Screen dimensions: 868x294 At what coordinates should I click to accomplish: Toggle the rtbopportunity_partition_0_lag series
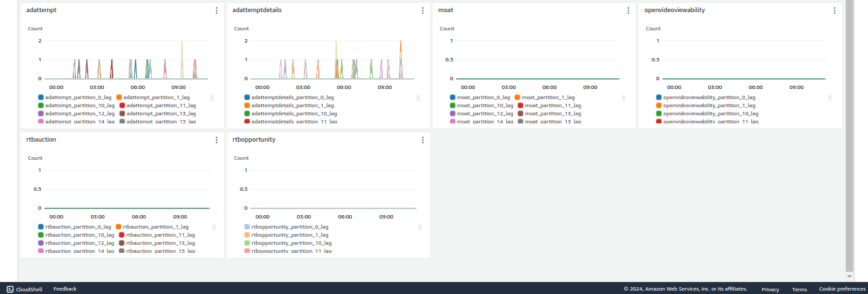tap(286, 227)
